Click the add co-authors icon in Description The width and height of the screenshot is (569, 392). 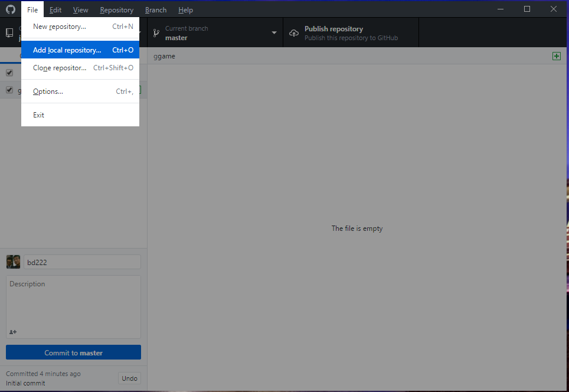pyautogui.click(x=13, y=332)
